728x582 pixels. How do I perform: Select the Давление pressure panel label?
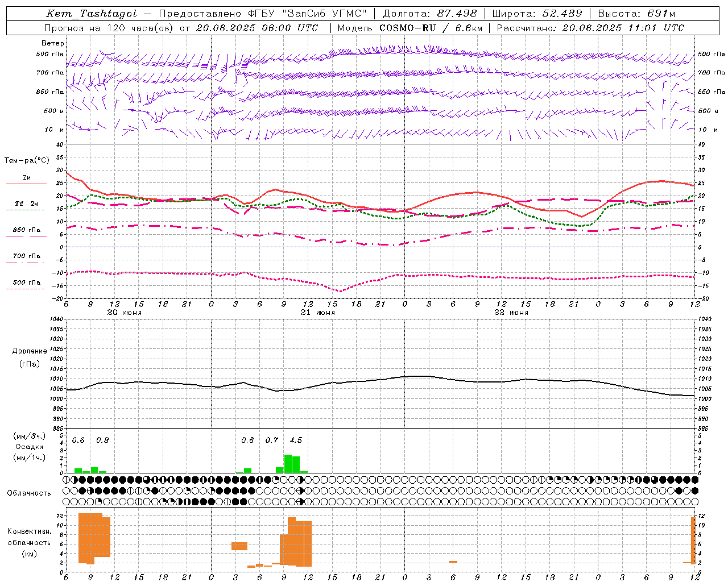[30, 351]
